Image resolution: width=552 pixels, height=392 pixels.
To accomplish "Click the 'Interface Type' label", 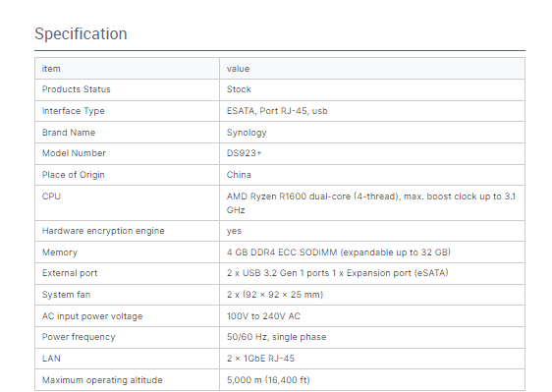I will [74, 111].
